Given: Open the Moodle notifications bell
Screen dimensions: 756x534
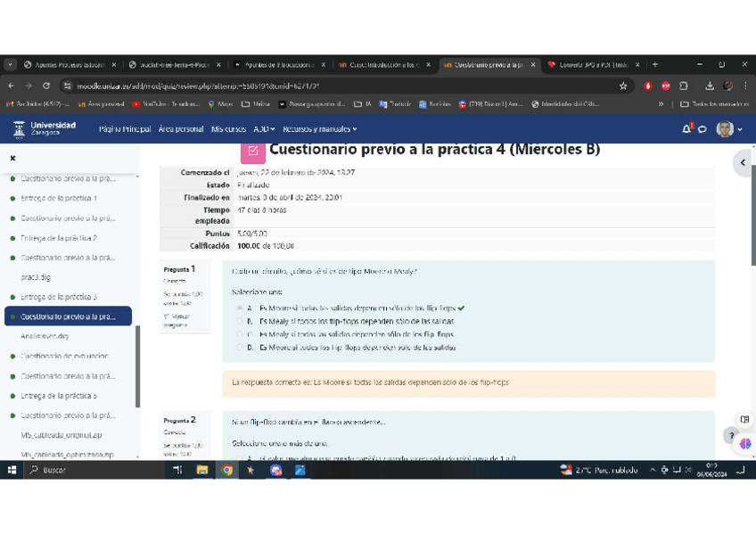Looking at the screenshot, I should 686,128.
